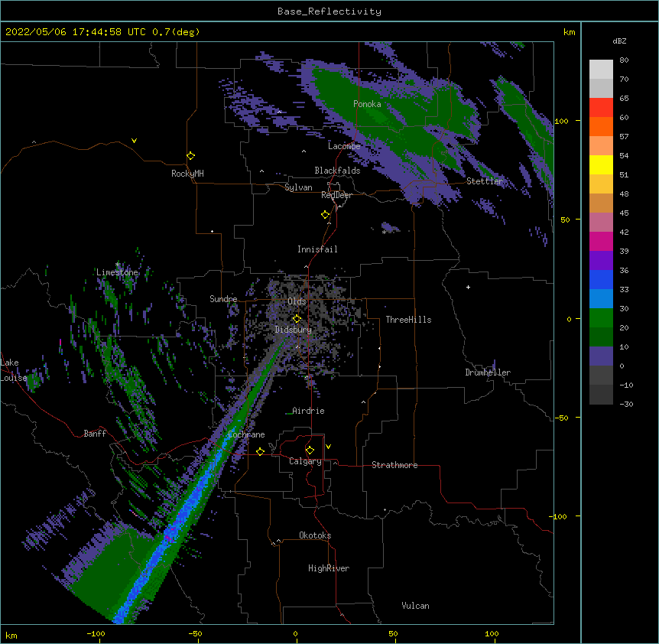This screenshot has width=659, height=644.
Task: Select the Drumheller label
Action: coord(488,372)
